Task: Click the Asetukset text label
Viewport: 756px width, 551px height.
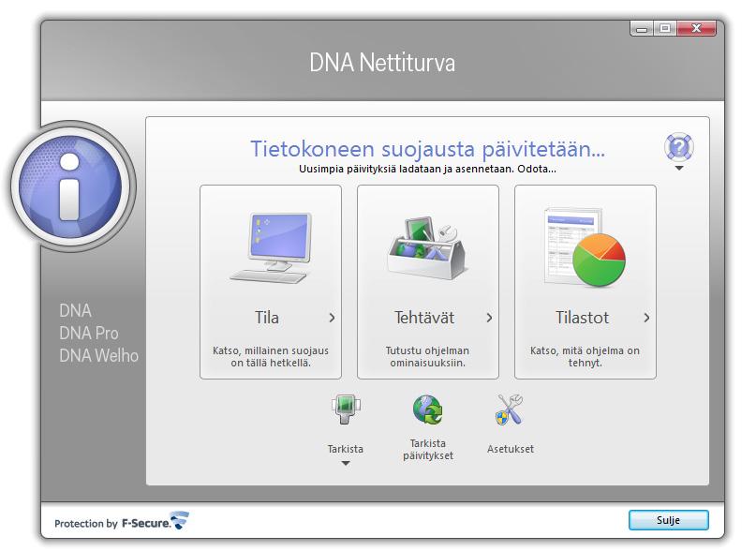Action: pyautogui.click(x=511, y=449)
